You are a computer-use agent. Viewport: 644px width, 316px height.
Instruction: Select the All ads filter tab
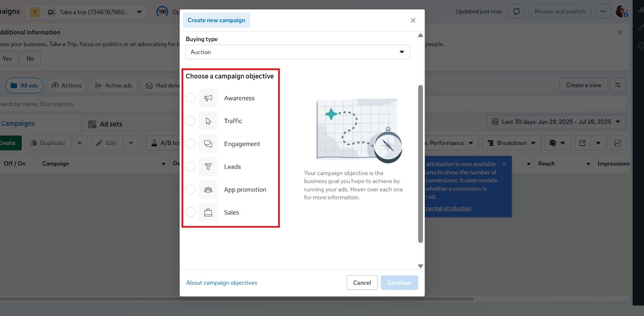24,85
